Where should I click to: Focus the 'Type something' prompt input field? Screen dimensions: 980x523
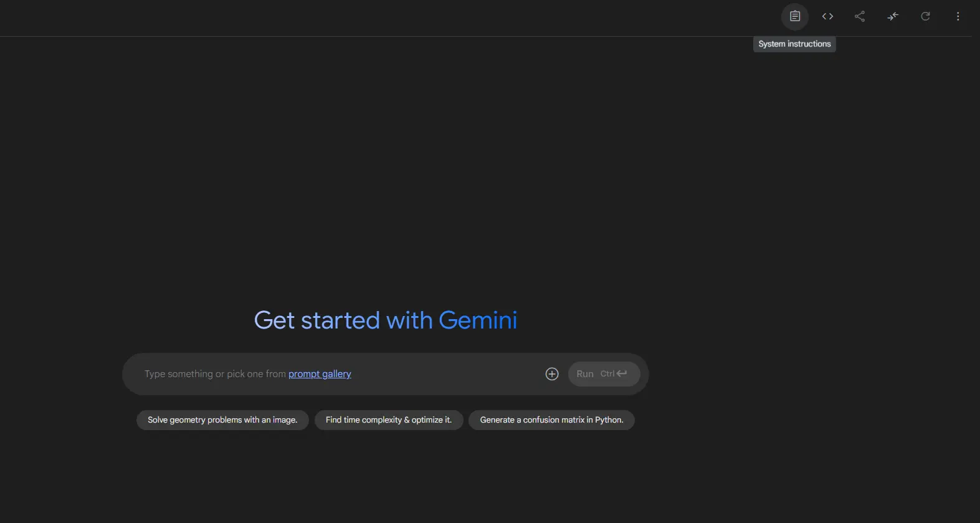pos(336,374)
